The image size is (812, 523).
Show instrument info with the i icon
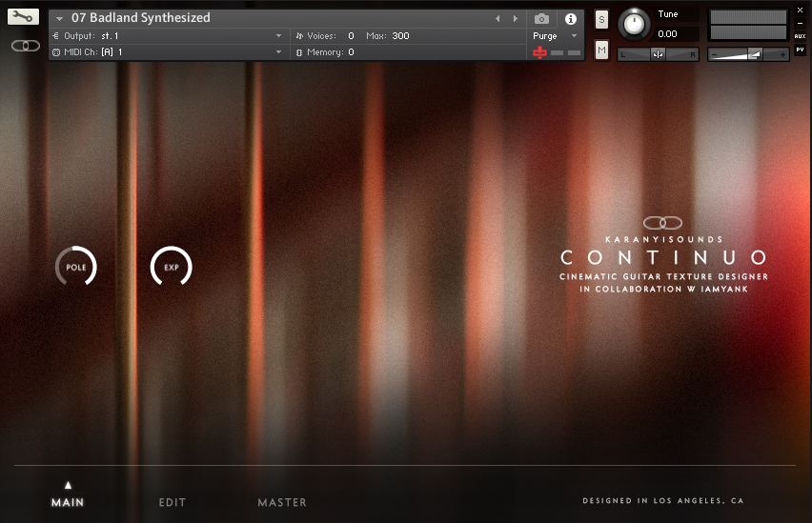(571, 19)
